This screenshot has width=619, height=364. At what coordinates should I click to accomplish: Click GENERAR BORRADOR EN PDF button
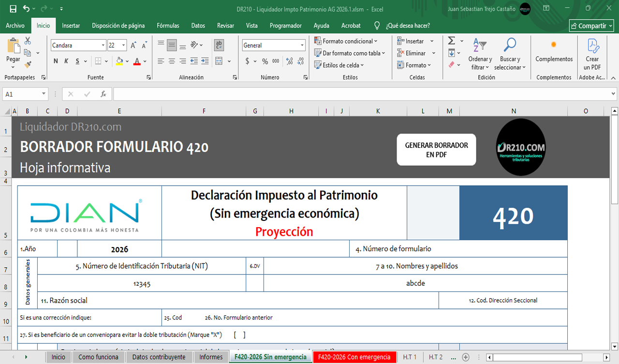point(436,150)
